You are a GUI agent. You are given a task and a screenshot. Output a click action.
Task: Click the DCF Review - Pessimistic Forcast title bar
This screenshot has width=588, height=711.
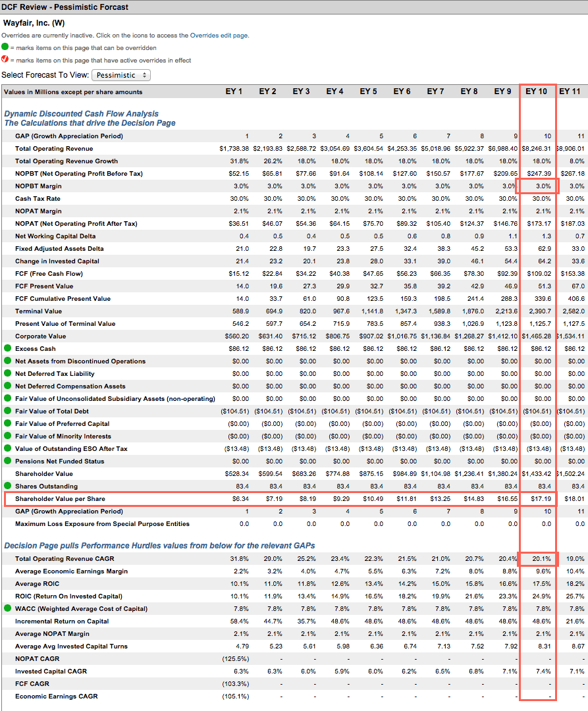294,7
